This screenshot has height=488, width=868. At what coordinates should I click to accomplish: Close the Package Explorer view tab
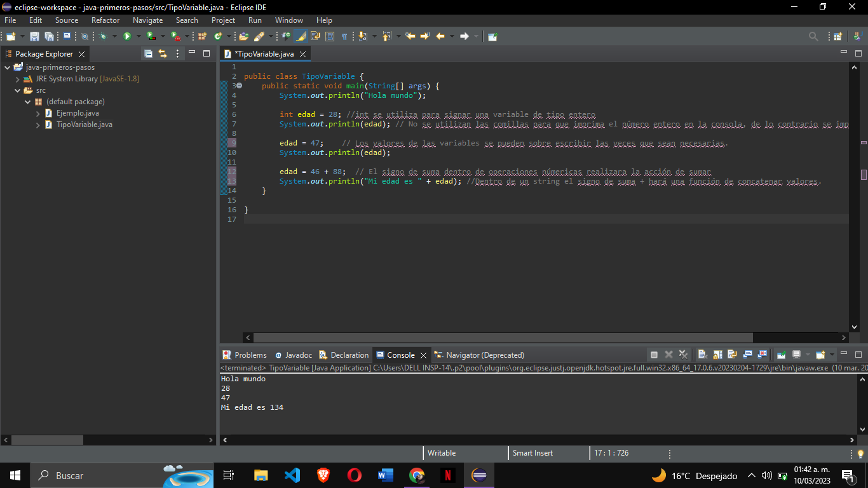(x=81, y=54)
